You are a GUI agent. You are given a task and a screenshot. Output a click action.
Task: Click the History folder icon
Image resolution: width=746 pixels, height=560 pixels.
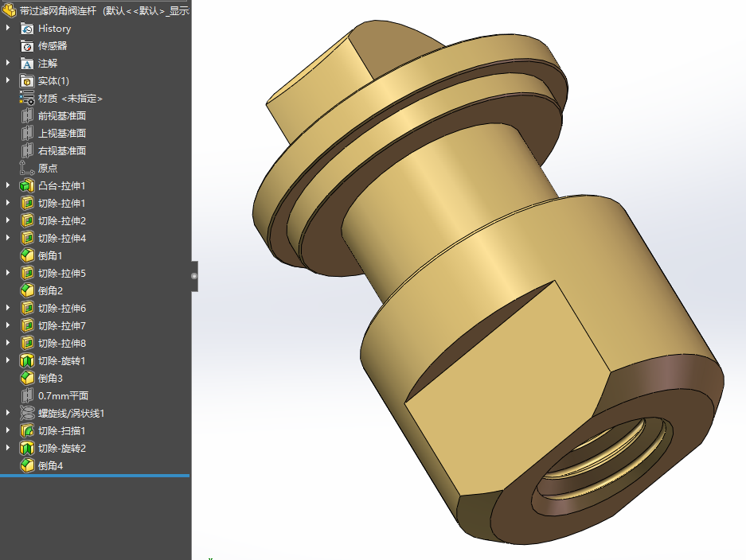pyautogui.click(x=27, y=29)
